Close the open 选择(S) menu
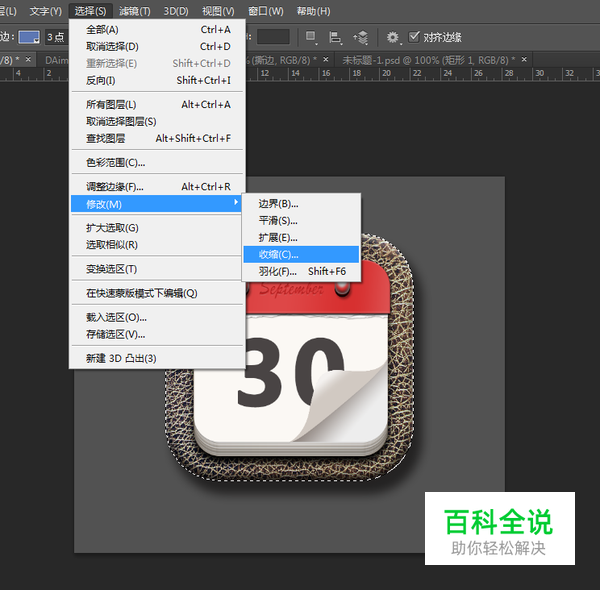The image size is (600, 590). click(x=90, y=11)
